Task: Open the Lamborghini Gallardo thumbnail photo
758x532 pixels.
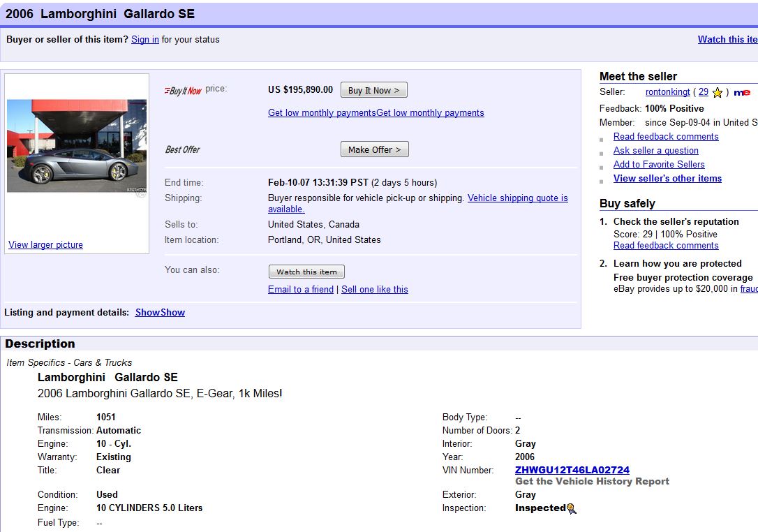Action: click(77, 146)
